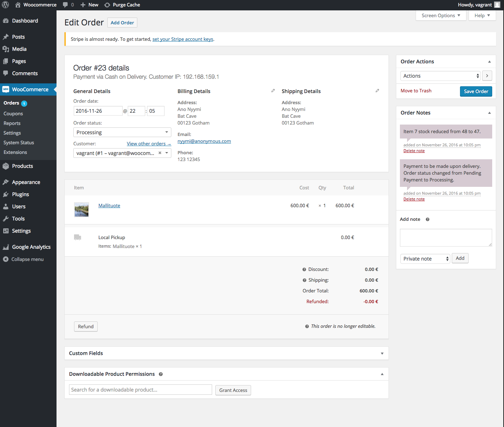Click View other orders link

point(149,144)
